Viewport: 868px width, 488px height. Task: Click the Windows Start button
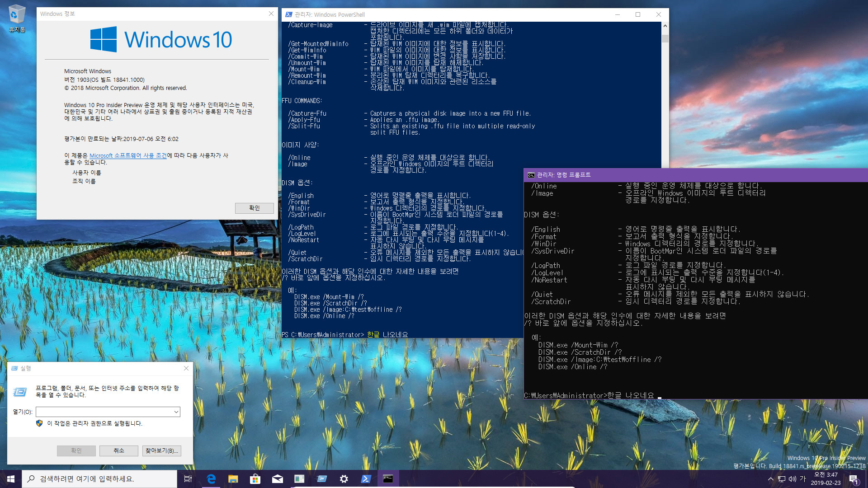point(11,479)
